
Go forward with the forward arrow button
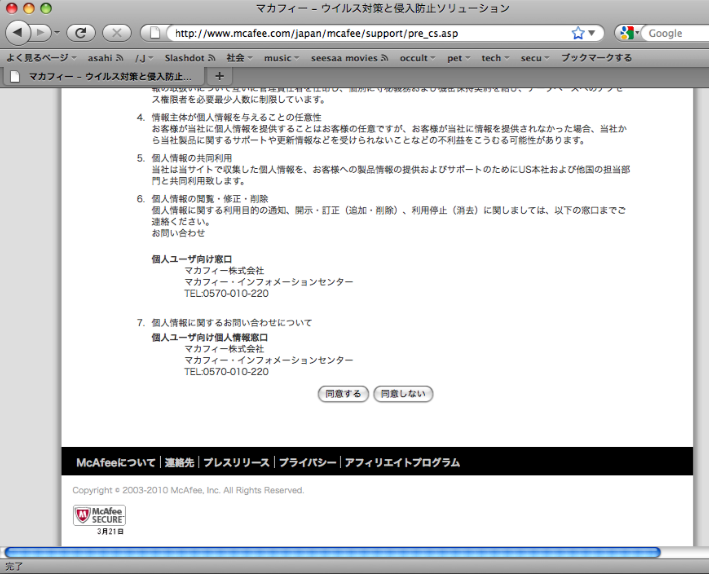41,33
